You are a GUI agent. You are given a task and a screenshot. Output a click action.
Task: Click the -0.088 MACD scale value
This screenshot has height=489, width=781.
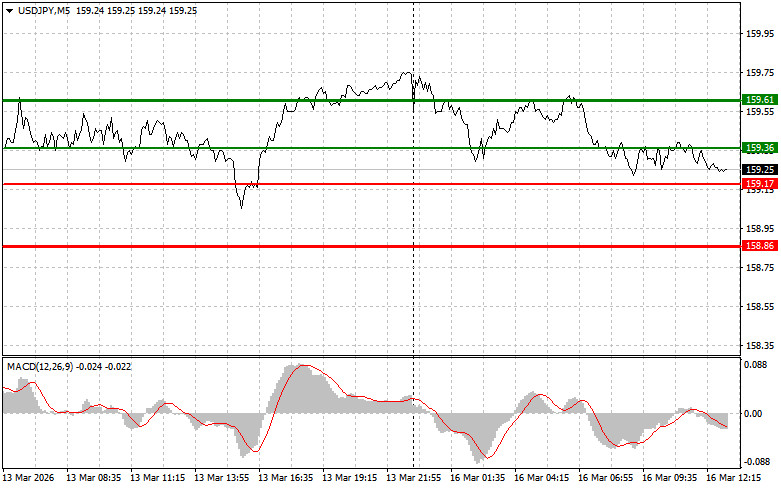(755, 462)
